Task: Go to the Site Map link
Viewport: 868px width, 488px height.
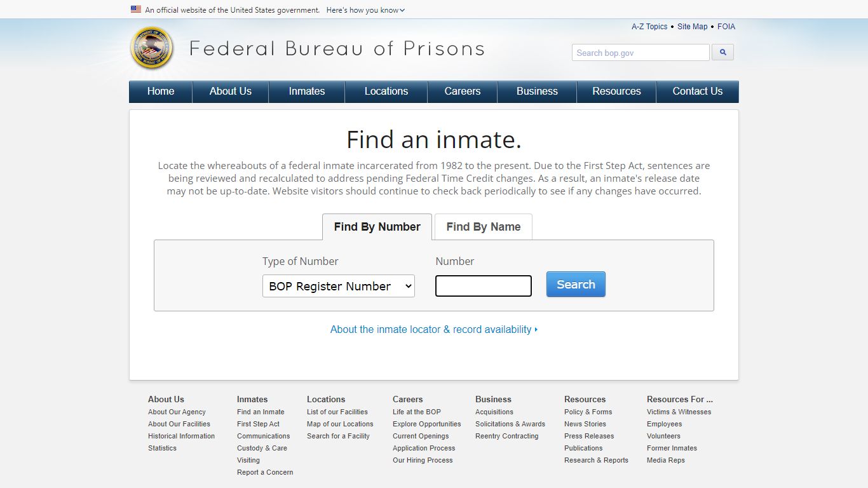Action: coord(692,27)
